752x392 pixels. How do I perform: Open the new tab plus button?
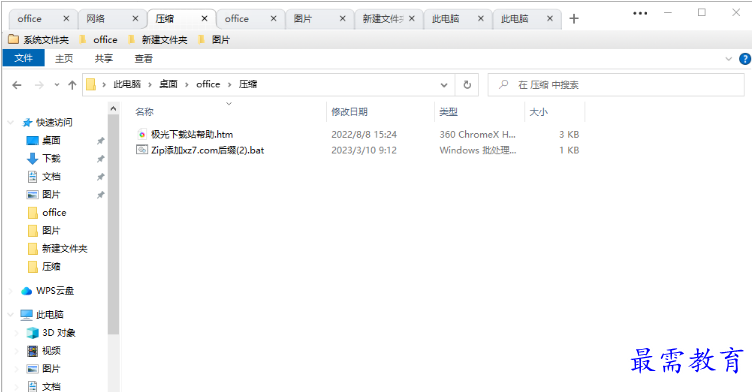[574, 19]
